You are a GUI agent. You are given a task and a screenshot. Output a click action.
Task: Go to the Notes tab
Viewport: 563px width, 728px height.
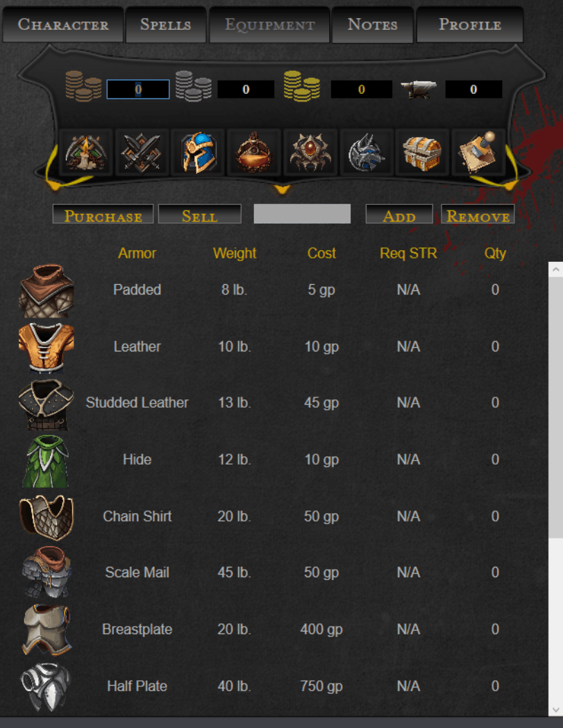coord(372,24)
